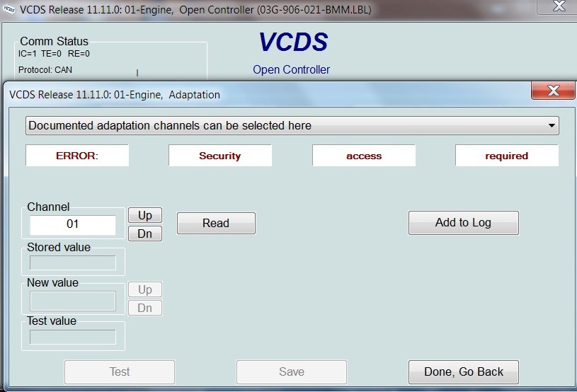Click the Adaptation window title bar text
This screenshot has height=392, width=577.
tap(115, 95)
